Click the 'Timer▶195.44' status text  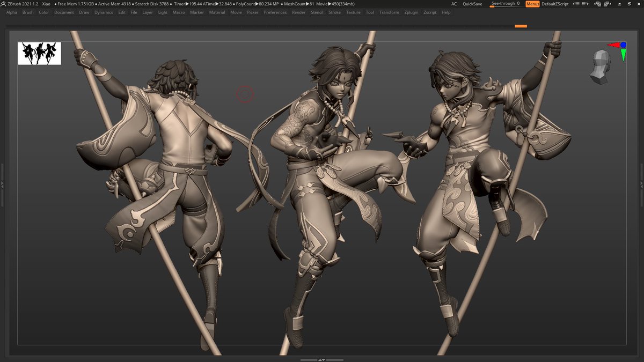coord(187,4)
